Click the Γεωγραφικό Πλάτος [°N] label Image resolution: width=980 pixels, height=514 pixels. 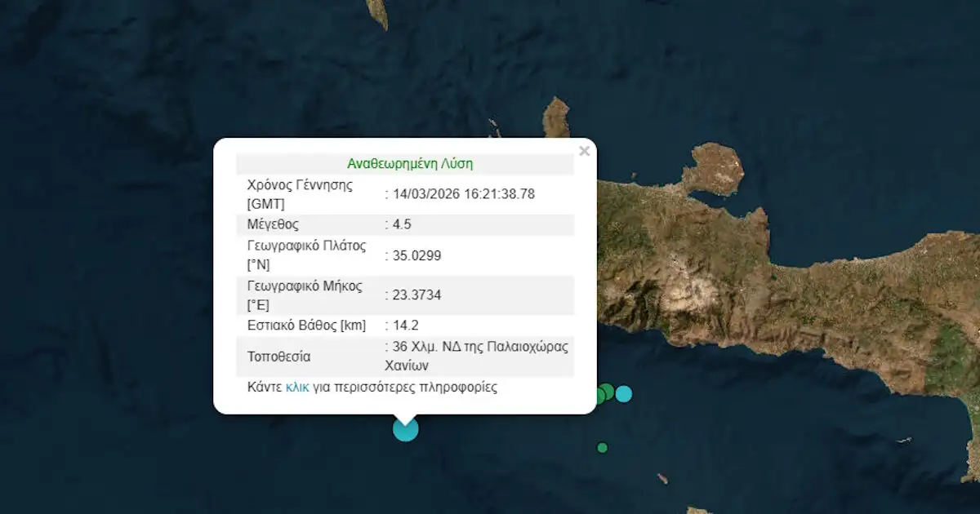[305, 255]
